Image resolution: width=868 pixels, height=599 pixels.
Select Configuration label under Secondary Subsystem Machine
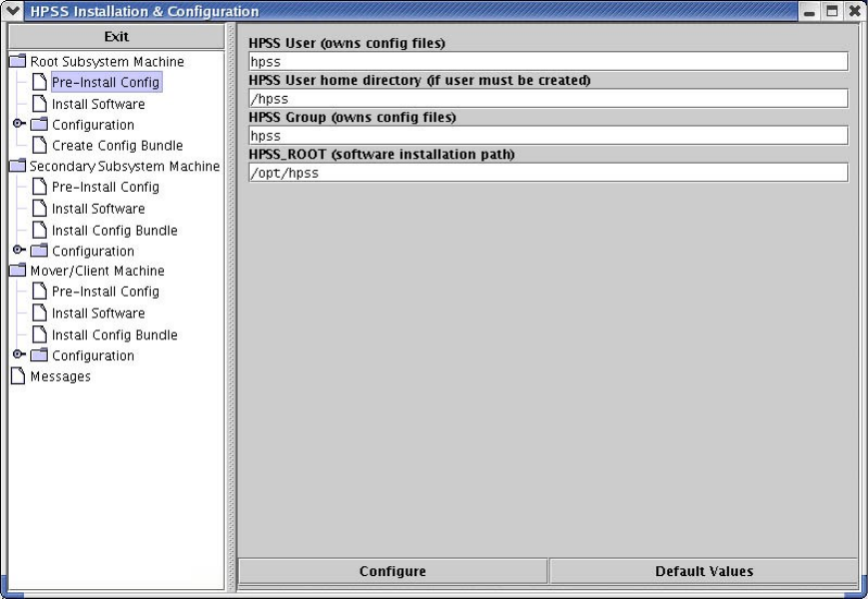(x=93, y=252)
